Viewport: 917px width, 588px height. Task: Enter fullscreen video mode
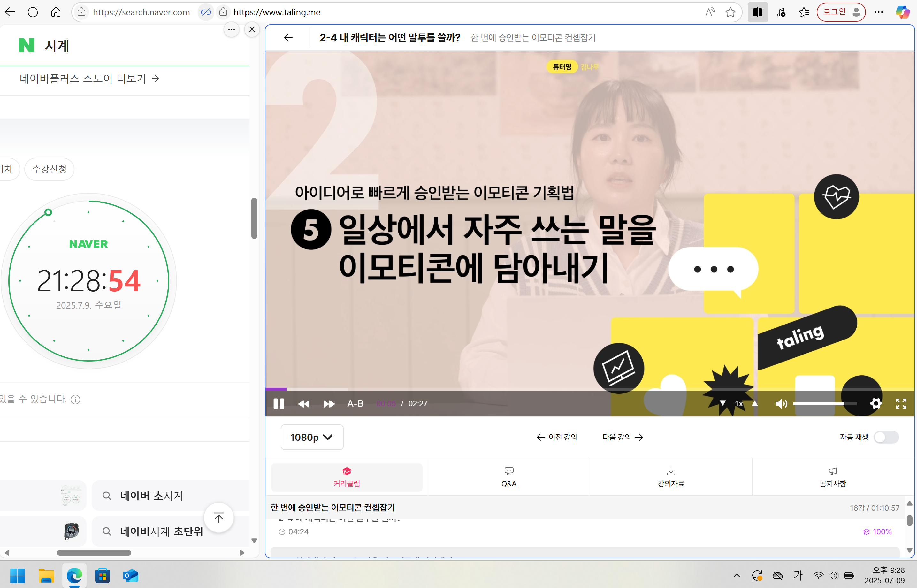coord(901,404)
